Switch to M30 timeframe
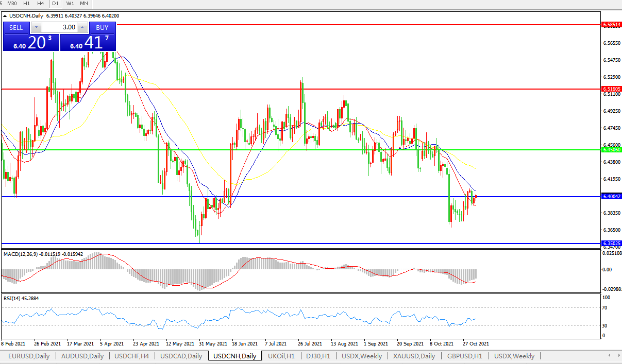The height and width of the screenshot is (364, 622). [12, 3]
